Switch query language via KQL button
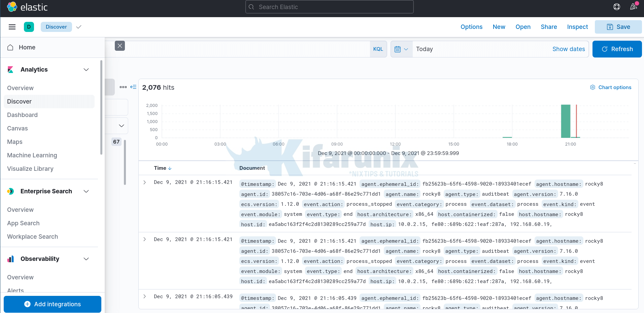This screenshot has width=644, height=313. click(x=378, y=49)
